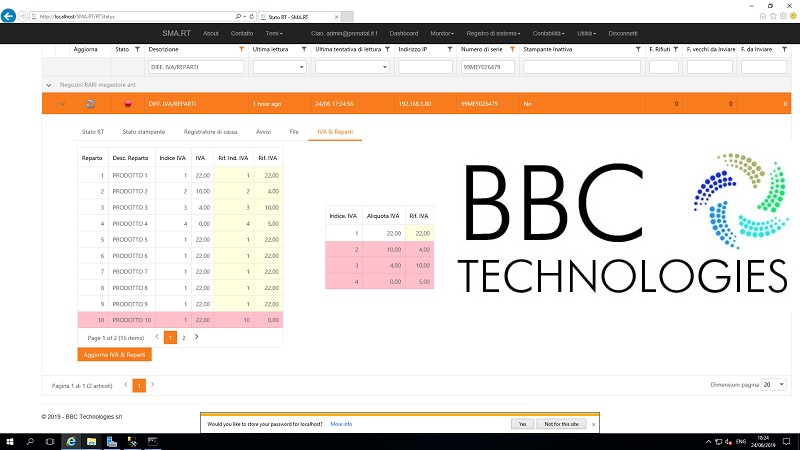The image size is (800, 450).
Task: Open Ultima tentativa di lettura filter dropdown
Action: [x=385, y=67]
